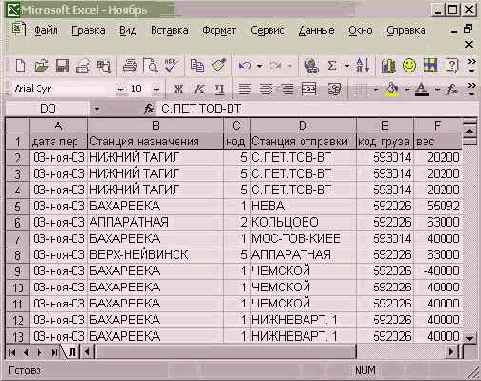
Task: Open the Файл menu
Action: coord(46,30)
